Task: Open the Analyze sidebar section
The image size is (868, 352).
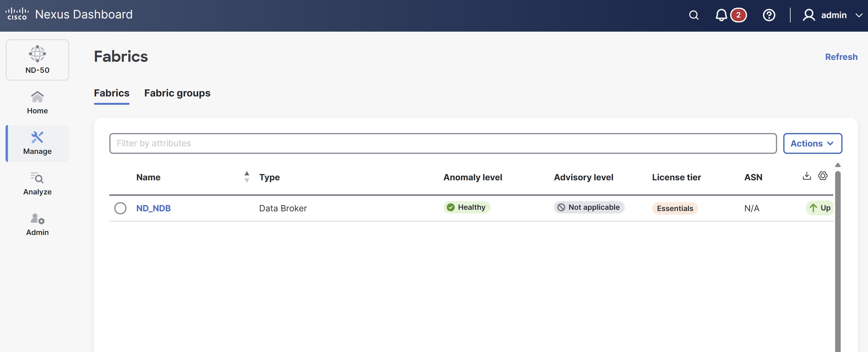Action: (x=37, y=184)
